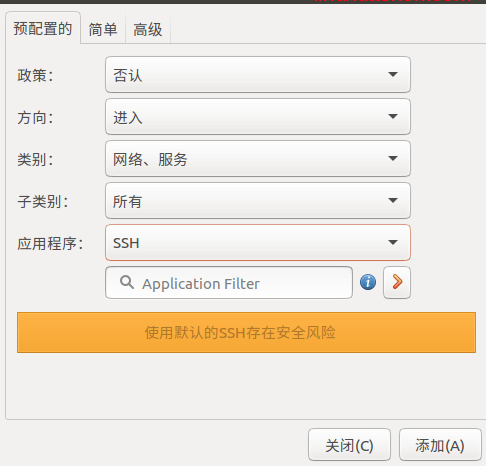Expand the 方向 dropdown showing 进入
Screen dimensions: 486x466
(258, 117)
